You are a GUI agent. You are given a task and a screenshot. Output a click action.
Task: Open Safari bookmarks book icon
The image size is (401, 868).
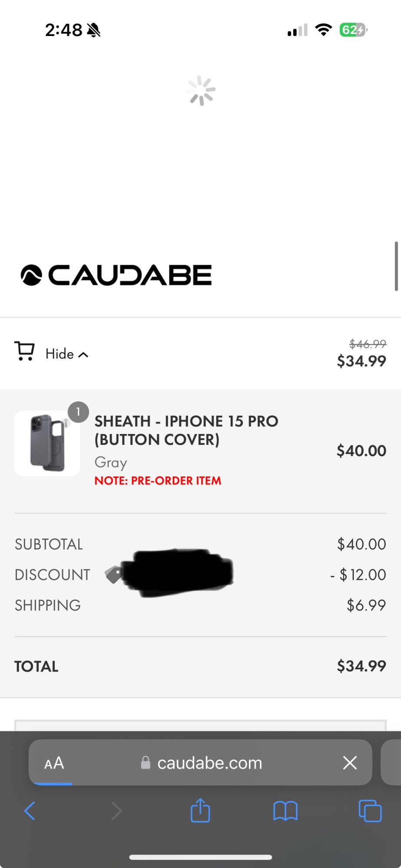click(285, 811)
